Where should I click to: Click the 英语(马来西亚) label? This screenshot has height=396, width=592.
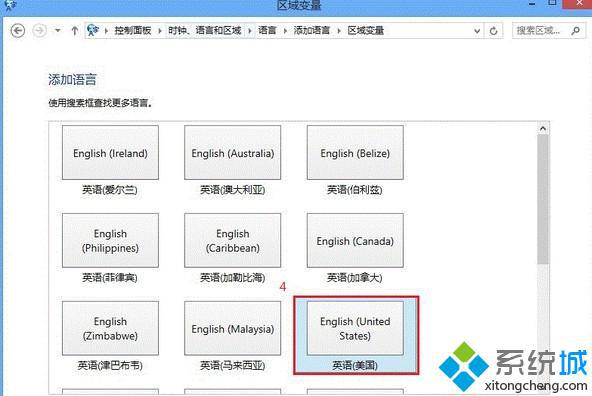point(233,365)
